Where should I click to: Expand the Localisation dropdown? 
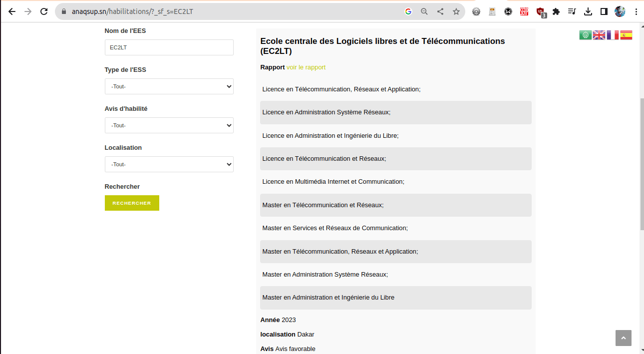pyautogui.click(x=169, y=164)
